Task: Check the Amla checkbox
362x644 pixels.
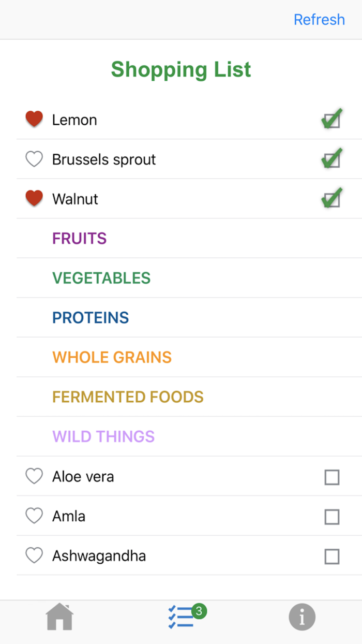Action: 332,516
